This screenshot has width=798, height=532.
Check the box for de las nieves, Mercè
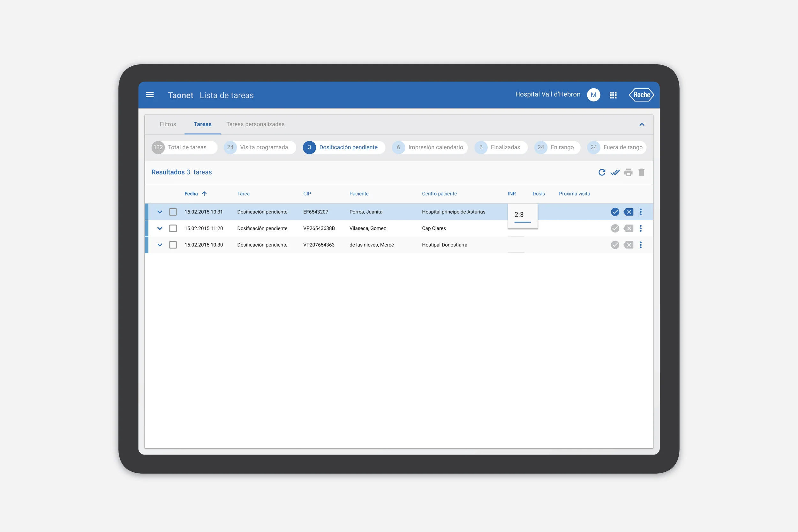click(x=173, y=245)
